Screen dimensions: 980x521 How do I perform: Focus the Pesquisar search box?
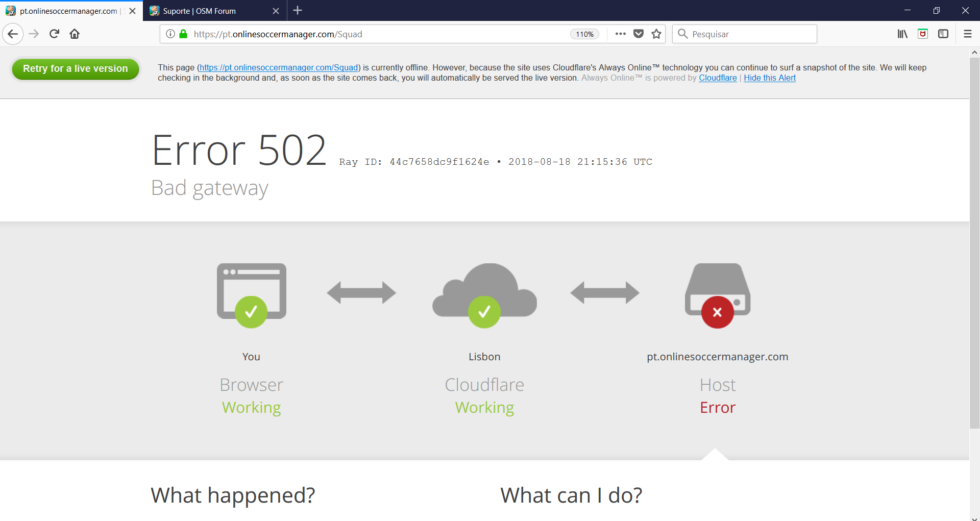pyautogui.click(x=744, y=34)
